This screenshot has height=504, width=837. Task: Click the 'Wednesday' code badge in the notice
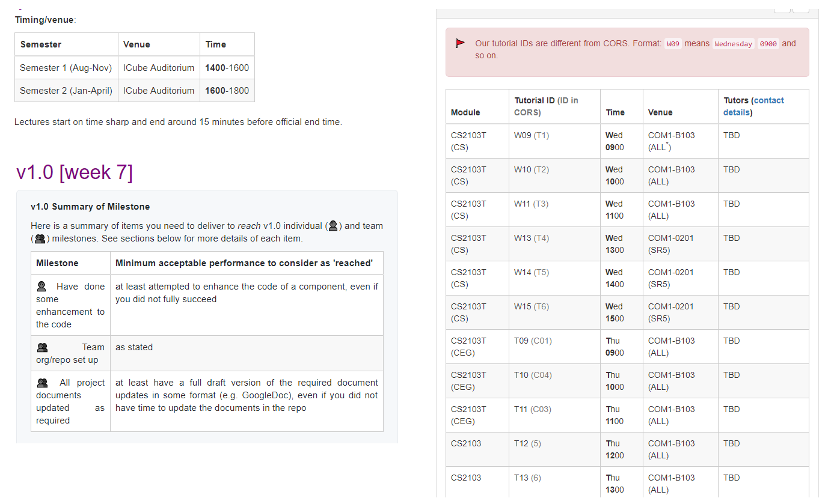coord(733,44)
